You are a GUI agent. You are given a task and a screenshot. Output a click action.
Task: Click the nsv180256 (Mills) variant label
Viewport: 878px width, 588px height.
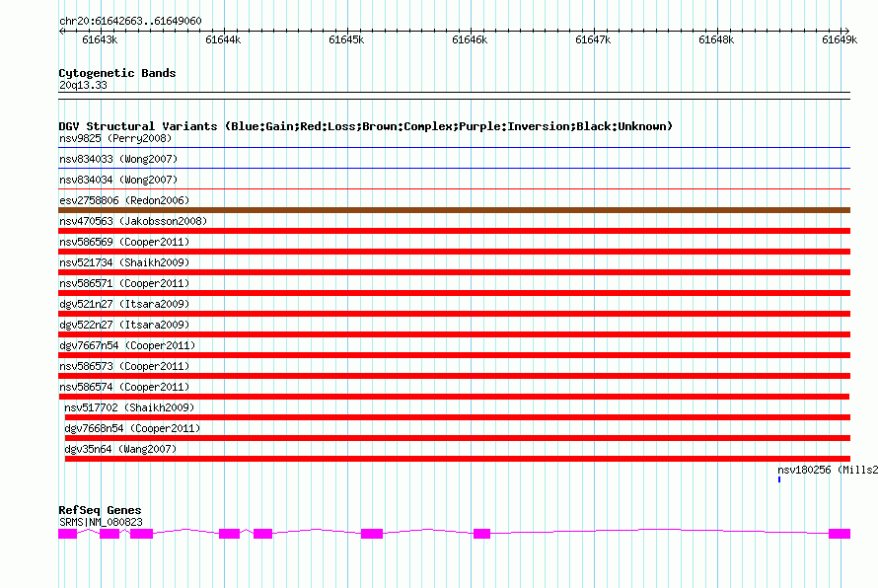(827, 470)
